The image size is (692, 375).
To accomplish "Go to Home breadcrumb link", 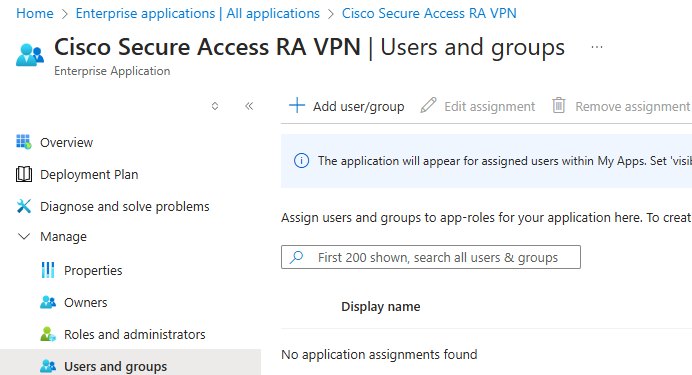I will coord(34,14).
